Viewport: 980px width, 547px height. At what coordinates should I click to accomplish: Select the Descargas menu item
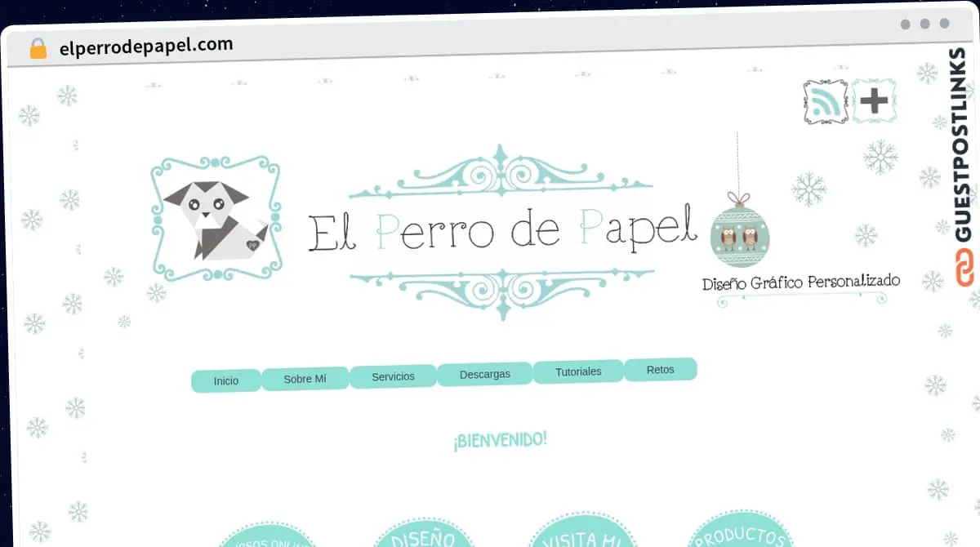[x=485, y=374]
